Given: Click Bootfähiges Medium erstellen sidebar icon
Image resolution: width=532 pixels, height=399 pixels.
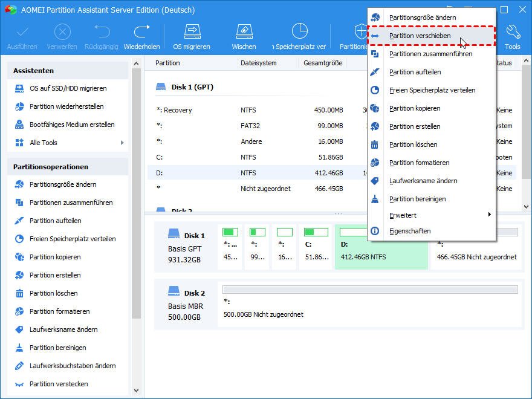Looking at the screenshot, I should pyautogui.click(x=19, y=125).
